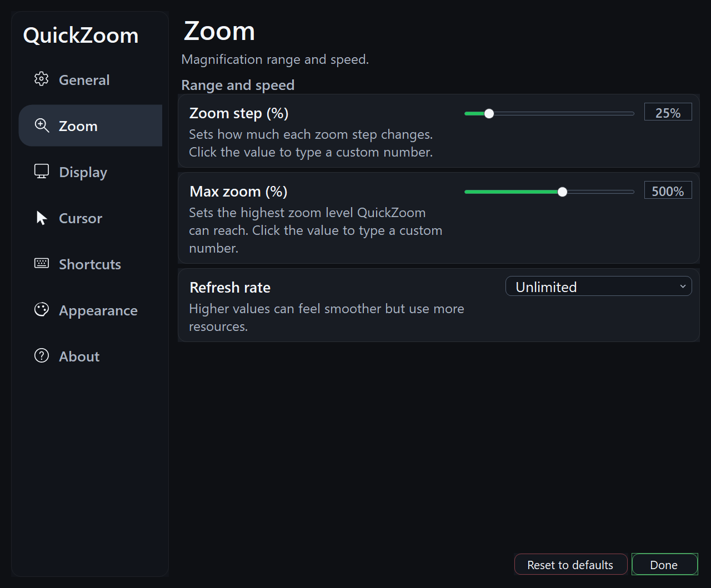Select the Zoom sidebar item
This screenshot has width=711, height=588.
pos(91,125)
